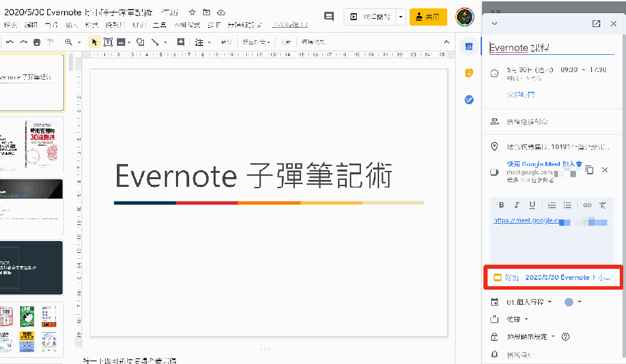The image size is (626, 364).
Task: Open line type dropdown arrow
Action: point(166,42)
